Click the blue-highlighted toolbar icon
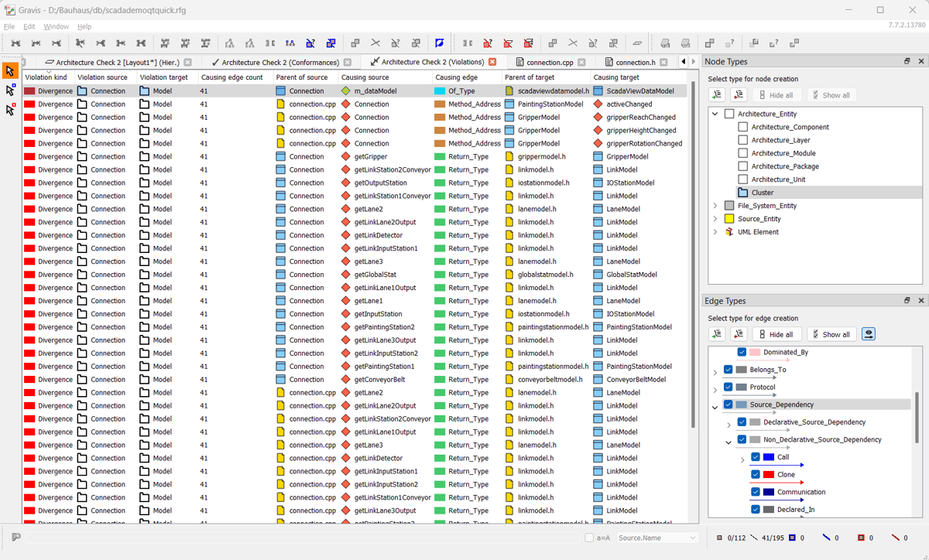 pos(439,43)
